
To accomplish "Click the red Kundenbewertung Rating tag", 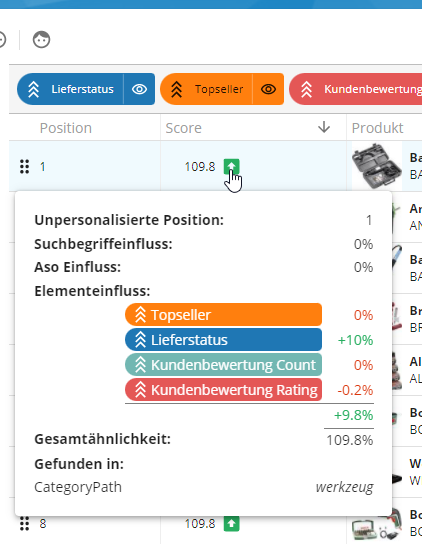I will (223, 390).
